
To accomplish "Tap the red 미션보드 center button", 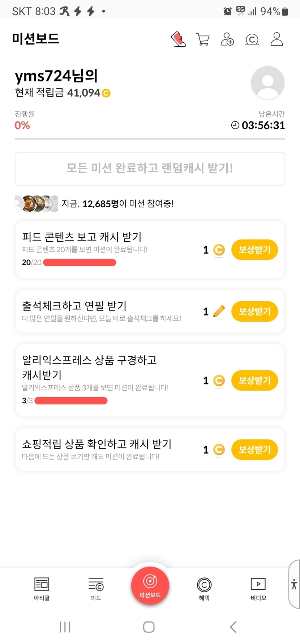I will (x=150, y=585).
